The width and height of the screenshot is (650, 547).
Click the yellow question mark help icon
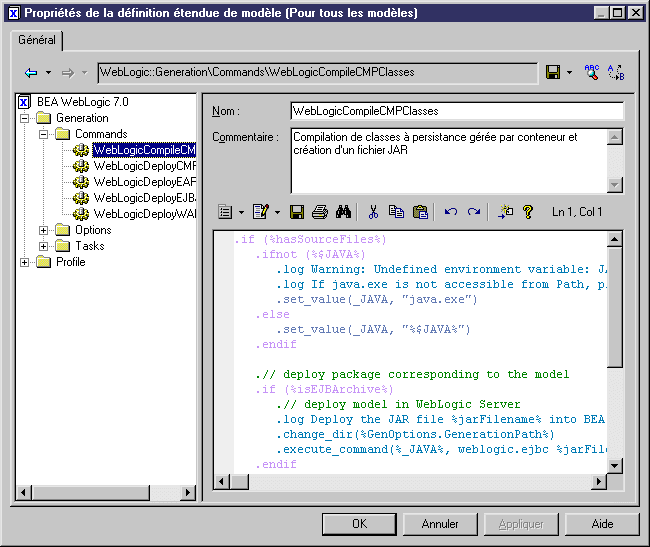click(528, 211)
